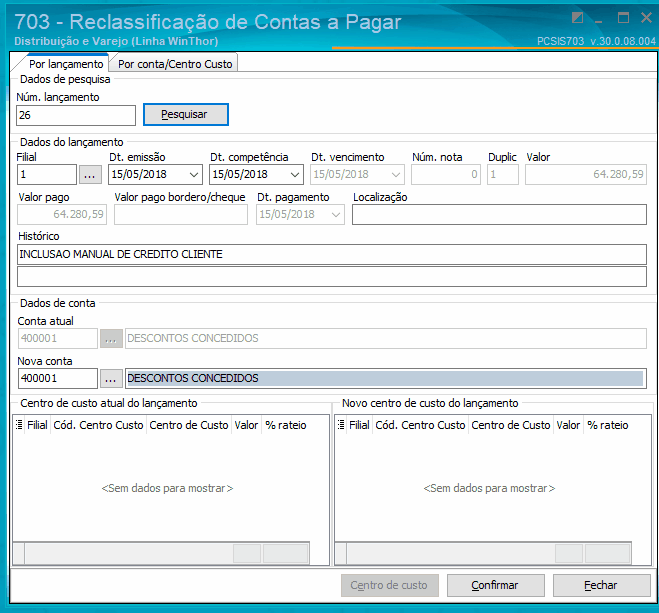Maximize the 703 Reclassificação window
Viewport: 659px width, 613px height.
[623, 18]
